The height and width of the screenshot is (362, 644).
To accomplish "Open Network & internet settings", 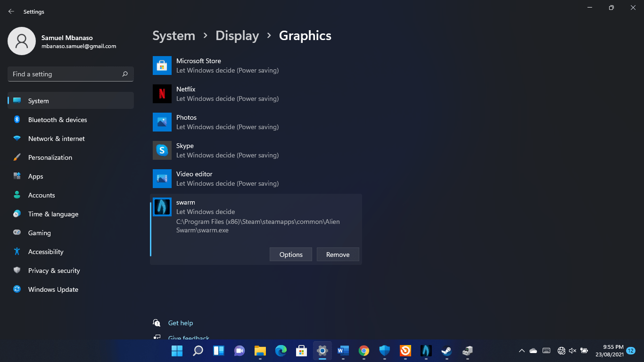I will pyautogui.click(x=71, y=139).
